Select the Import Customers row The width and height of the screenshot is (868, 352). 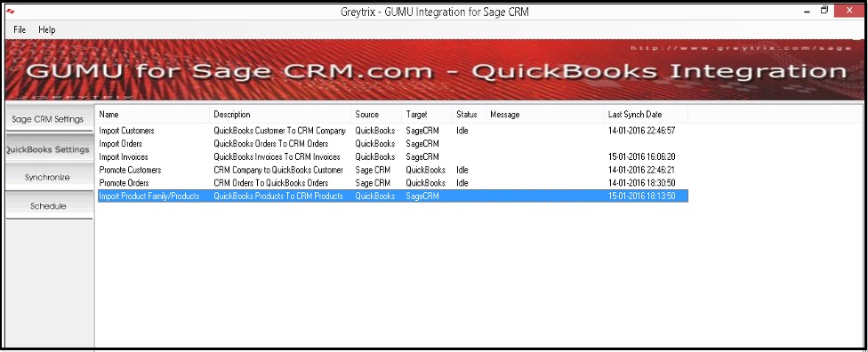coord(392,132)
